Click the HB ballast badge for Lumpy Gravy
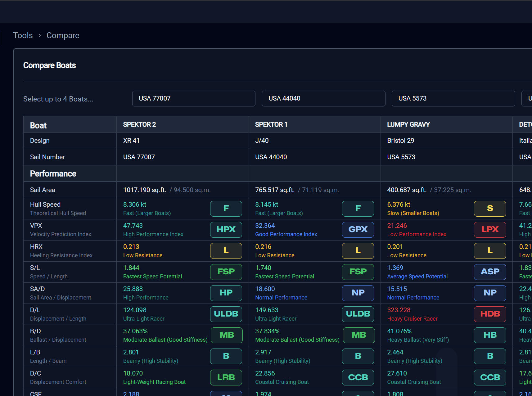This screenshot has width=532, height=396. pyautogui.click(x=490, y=335)
